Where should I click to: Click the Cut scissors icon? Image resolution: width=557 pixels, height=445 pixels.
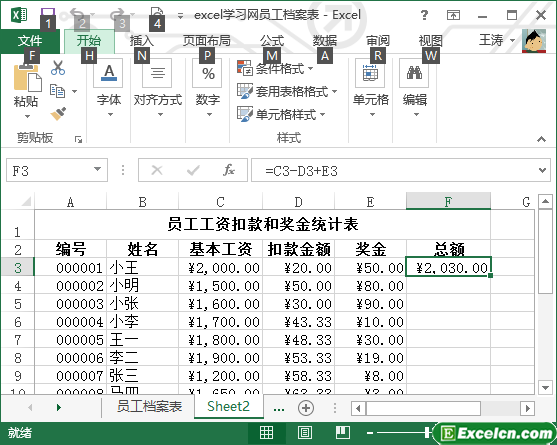[x=58, y=67]
